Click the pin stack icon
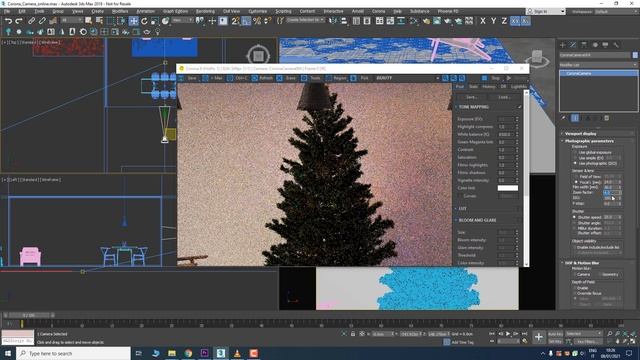 (x=564, y=118)
